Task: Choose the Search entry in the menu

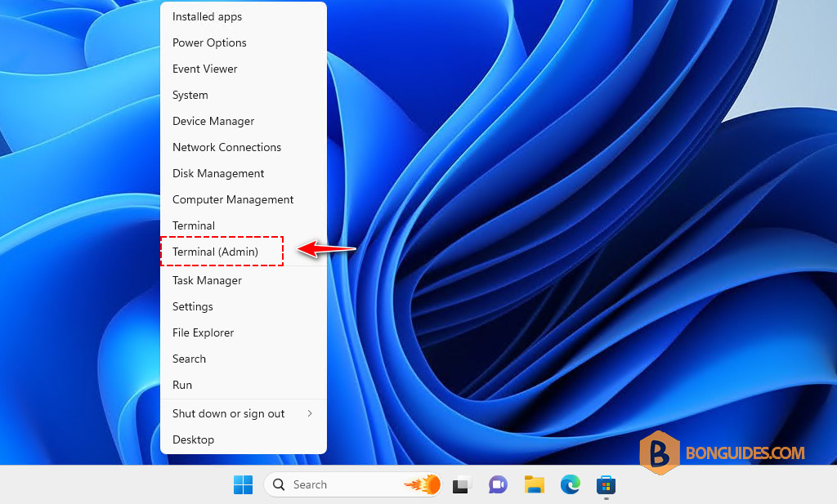Action: [x=244, y=359]
